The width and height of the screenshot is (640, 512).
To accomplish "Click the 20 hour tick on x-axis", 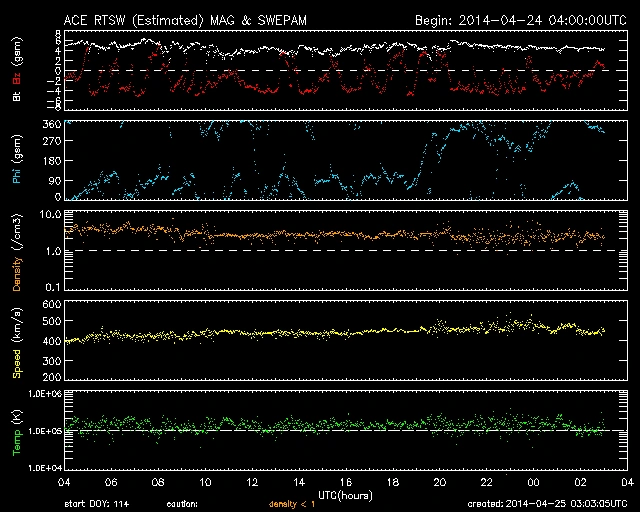I will [x=439, y=482].
